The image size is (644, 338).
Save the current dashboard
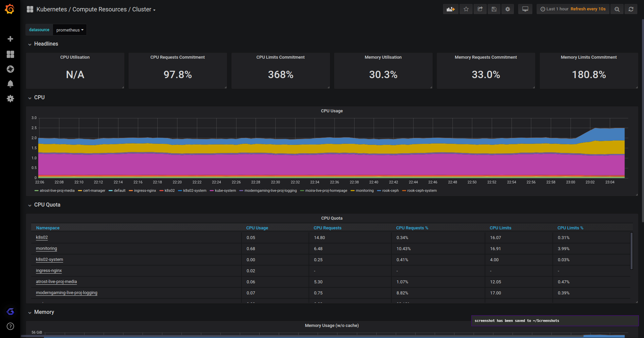click(493, 9)
